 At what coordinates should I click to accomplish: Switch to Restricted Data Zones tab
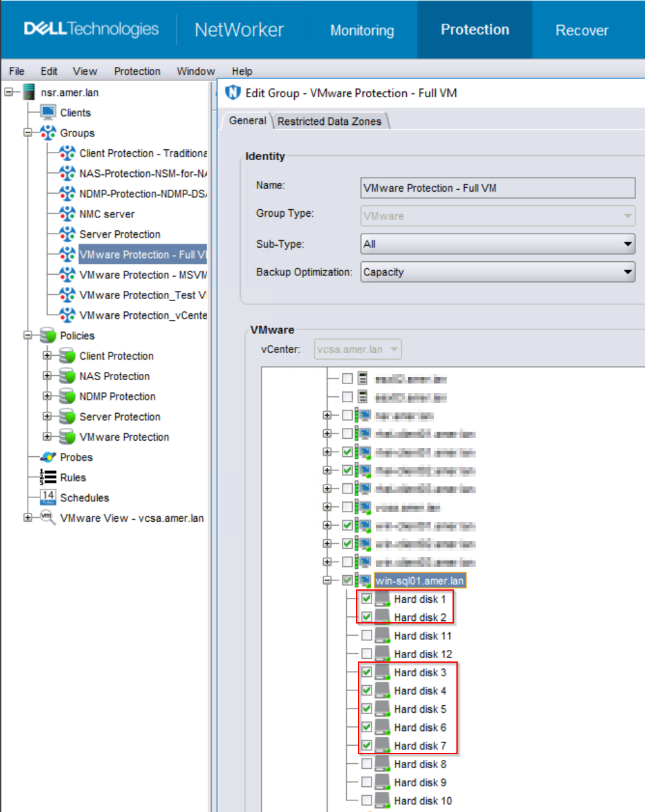(x=329, y=121)
